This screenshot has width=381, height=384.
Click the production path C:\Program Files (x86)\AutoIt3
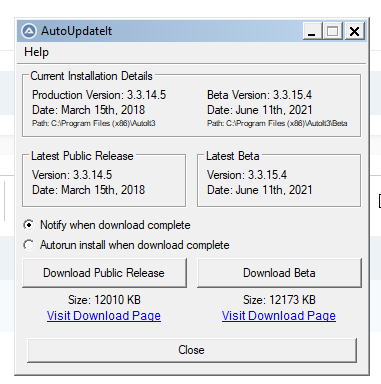[x=94, y=123]
